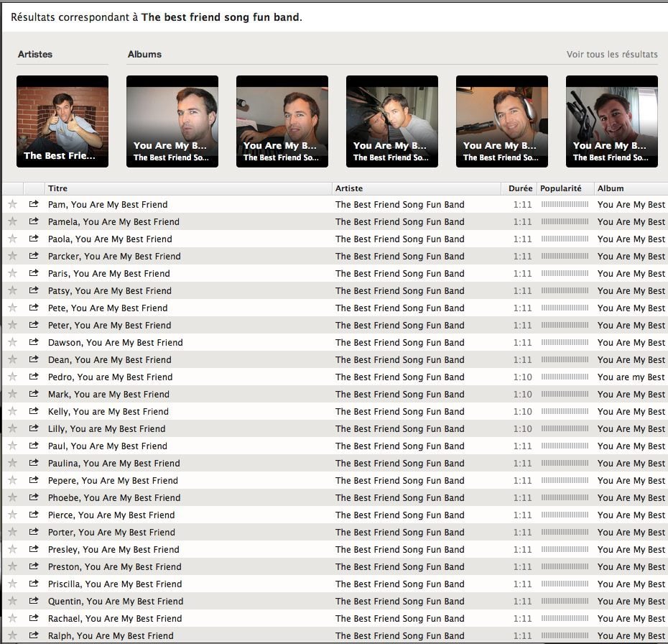Screen dimensions: 668x644
Task: Mark "Quentin, You Are My Best Friend" as starred
Action: click(12, 601)
